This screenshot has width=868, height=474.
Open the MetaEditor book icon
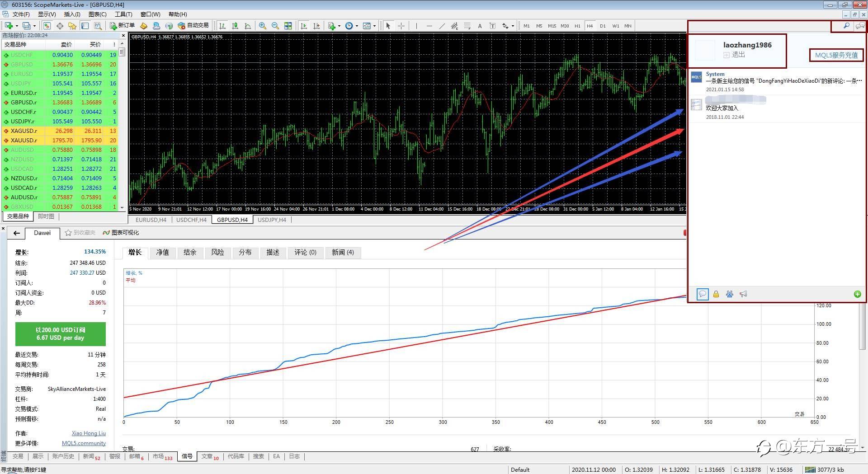(x=144, y=26)
